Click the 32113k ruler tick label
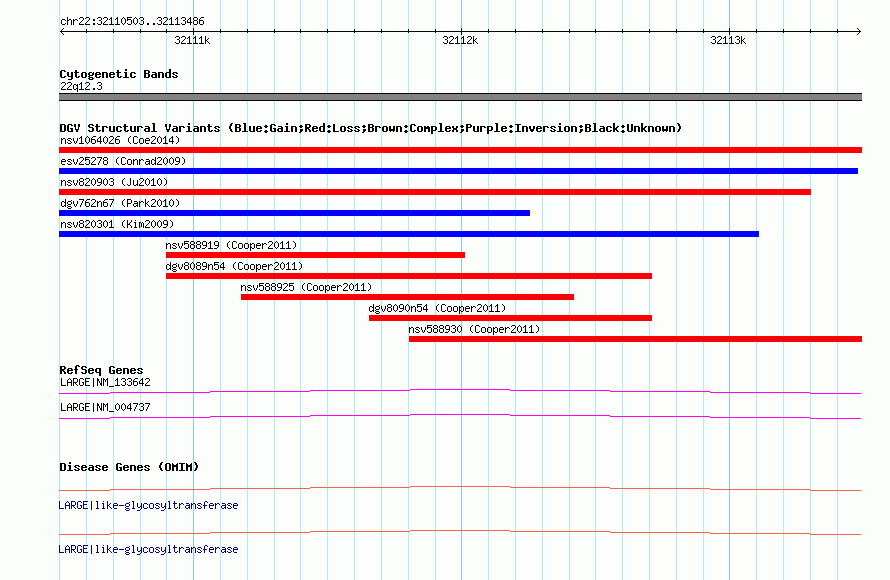890x580 pixels. (728, 40)
